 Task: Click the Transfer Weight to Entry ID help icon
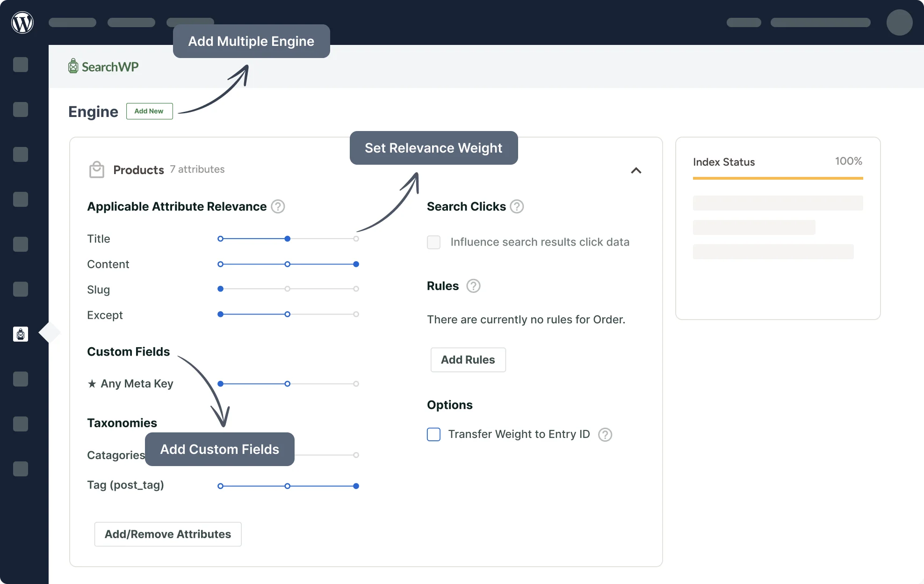click(x=606, y=433)
